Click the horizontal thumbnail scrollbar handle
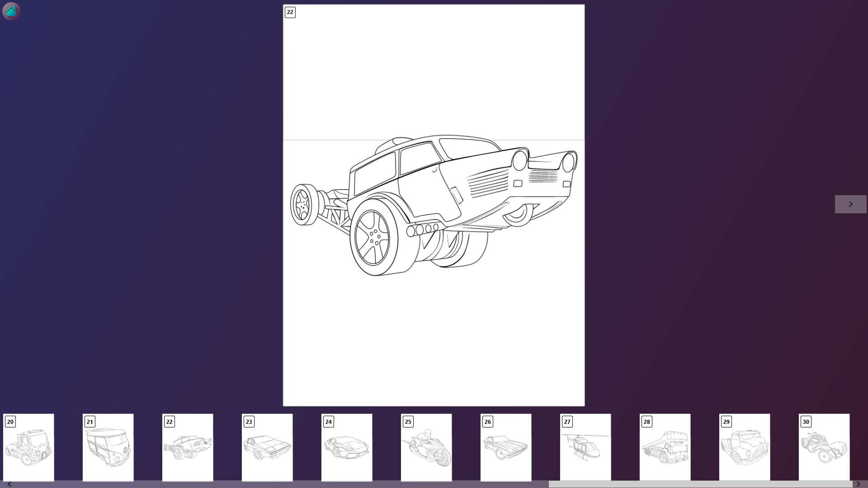This screenshot has height=488, width=868. point(700,484)
